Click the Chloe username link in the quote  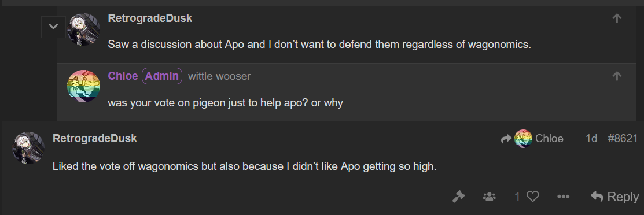point(123,76)
